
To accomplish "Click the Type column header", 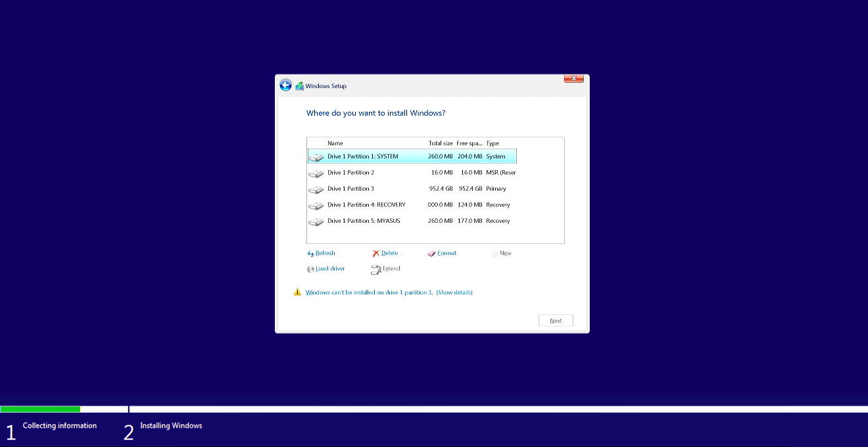I will pos(493,143).
